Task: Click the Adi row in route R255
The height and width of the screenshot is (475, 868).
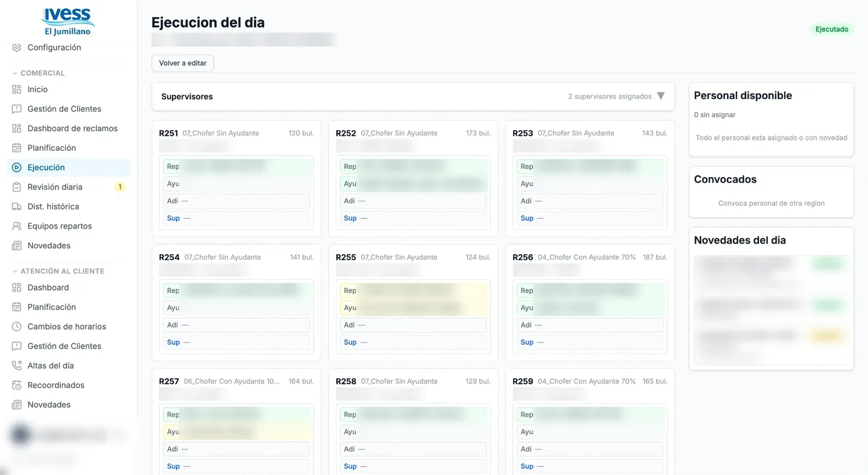Action: 413,325
